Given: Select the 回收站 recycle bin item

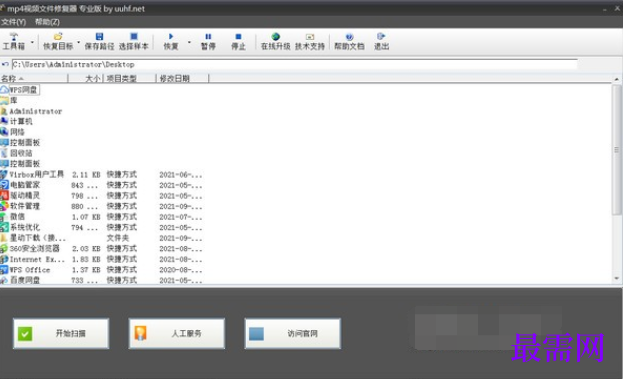Looking at the screenshot, I should pyautogui.click(x=16, y=153).
